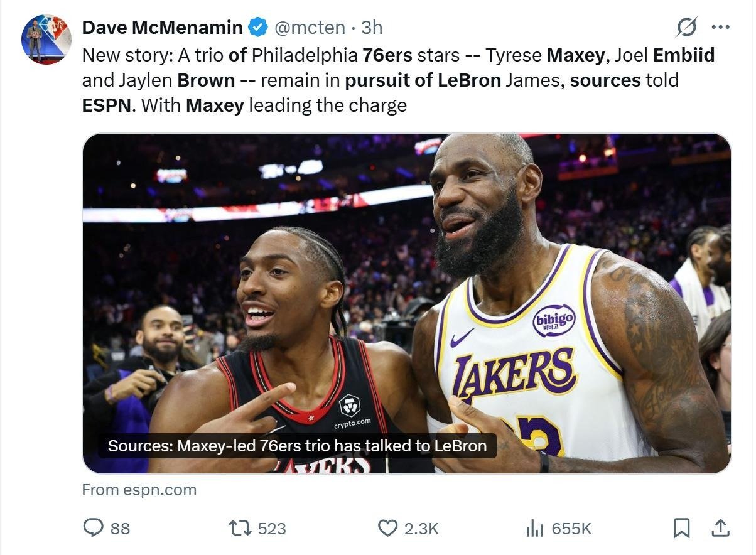The image size is (756, 555).
Task: Click the 2.3K likes count
Action: pyautogui.click(x=421, y=529)
